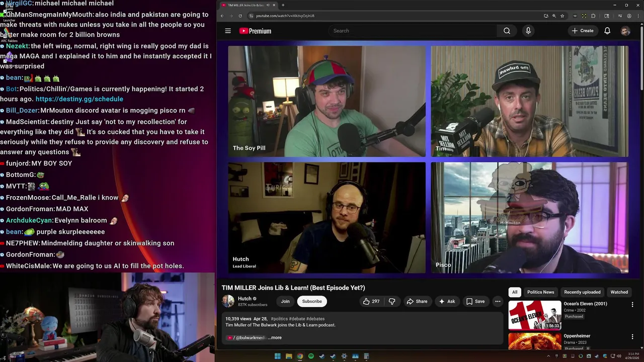
Task: Select the Politics News filter chip
Action: [x=541, y=292]
